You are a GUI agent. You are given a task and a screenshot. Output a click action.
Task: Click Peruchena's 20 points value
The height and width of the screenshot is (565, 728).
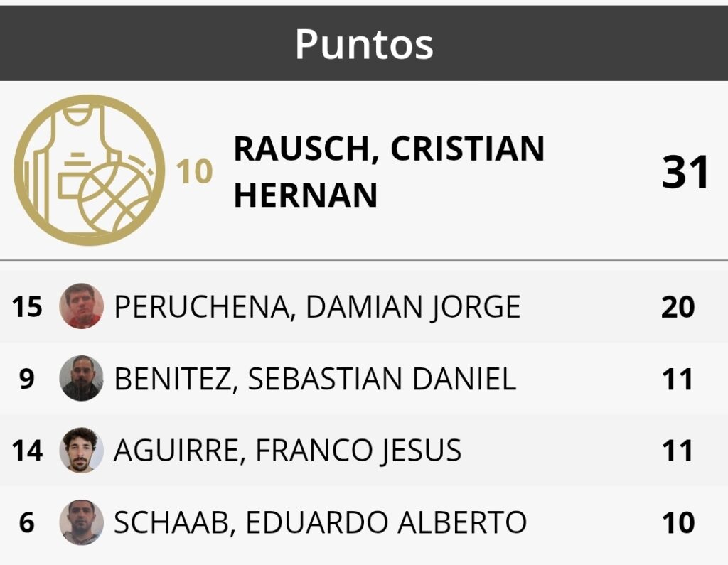678,307
